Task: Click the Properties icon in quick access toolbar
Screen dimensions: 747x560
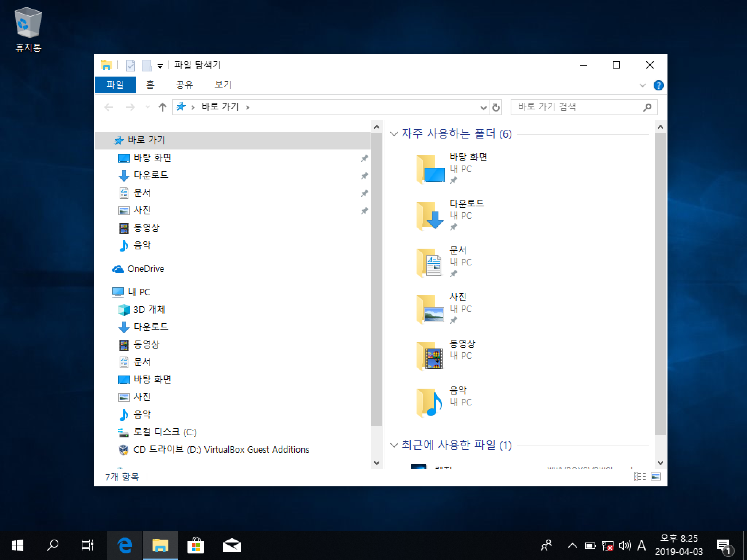Action: (x=130, y=66)
